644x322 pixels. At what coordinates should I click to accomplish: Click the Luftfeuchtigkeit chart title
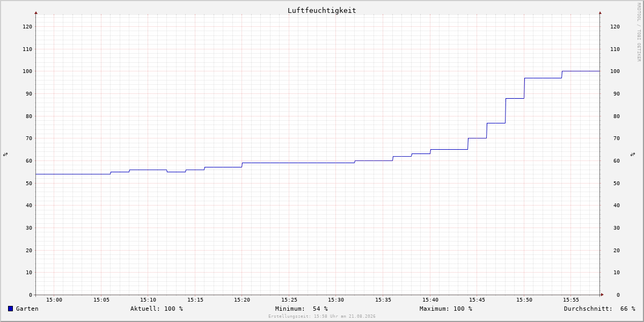pos(322,10)
